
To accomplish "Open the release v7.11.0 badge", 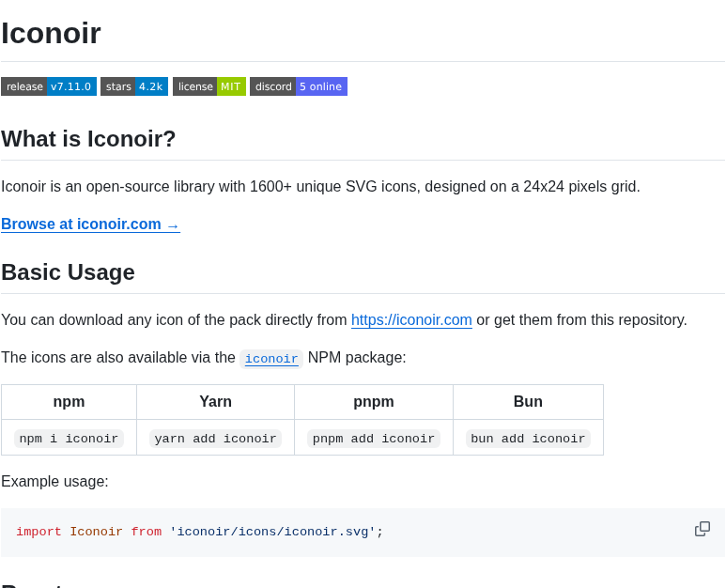I will (49, 86).
